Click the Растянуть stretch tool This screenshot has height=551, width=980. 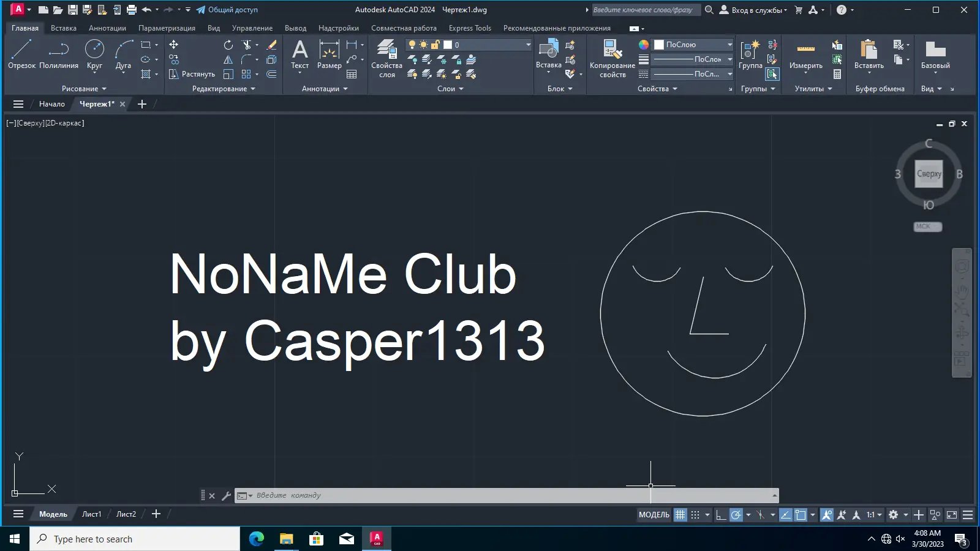click(x=192, y=74)
